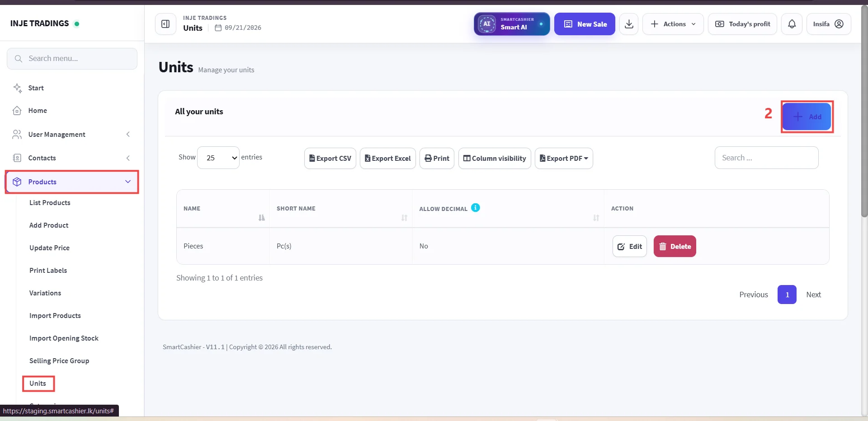Expand User Management submenu chevron
The height and width of the screenshot is (421, 868).
(128, 134)
